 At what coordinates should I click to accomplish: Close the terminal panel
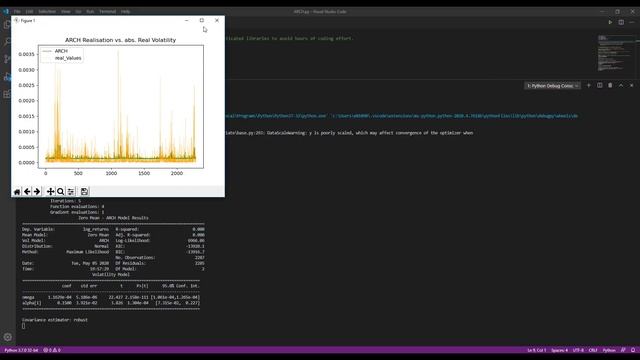[631, 85]
